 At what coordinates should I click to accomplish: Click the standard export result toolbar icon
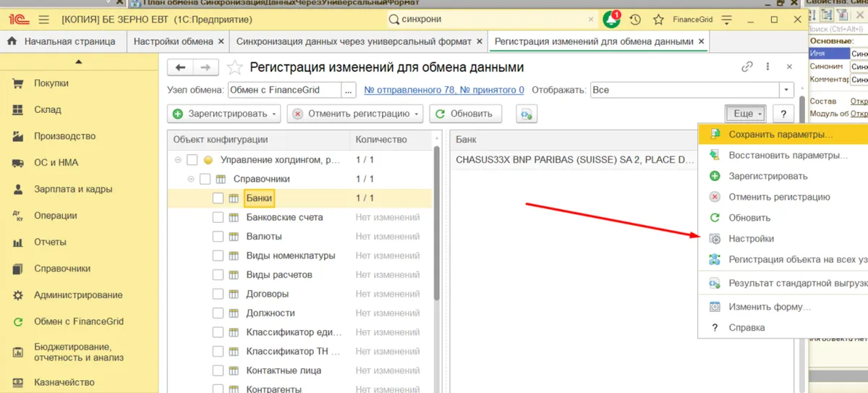coord(527,114)
